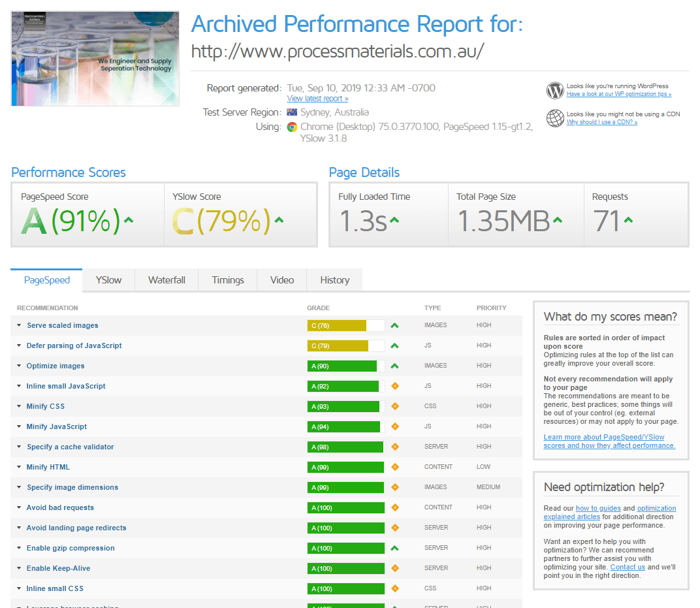This screenshot has height=608, width=700.
Task: Click the green arrow next to PageSpeed Score
Action: (129, 220)
